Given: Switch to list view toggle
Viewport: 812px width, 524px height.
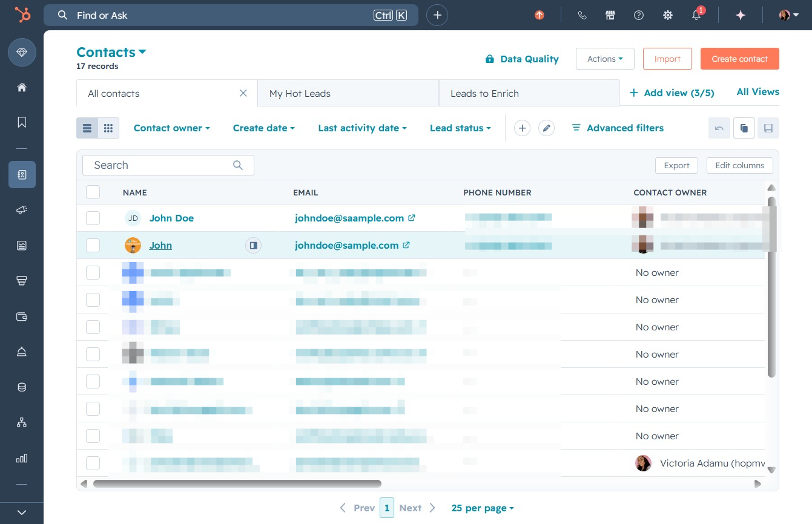Looking at the screenshot, I should click(x=87, y=128).
